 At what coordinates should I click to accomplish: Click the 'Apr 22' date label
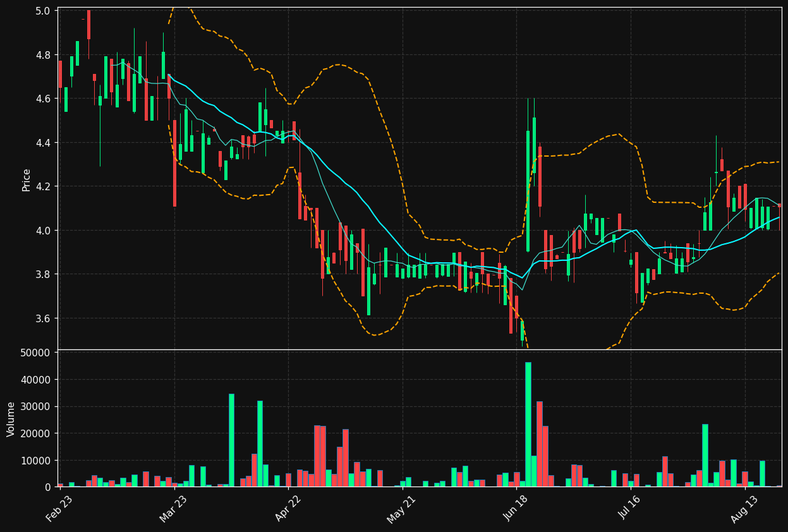287,508
